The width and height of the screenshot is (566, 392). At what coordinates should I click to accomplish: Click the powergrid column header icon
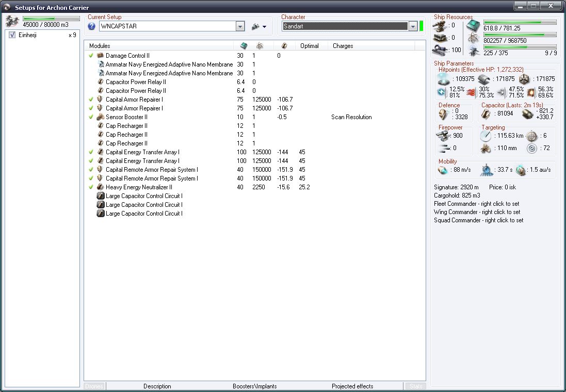coord(260,46)
